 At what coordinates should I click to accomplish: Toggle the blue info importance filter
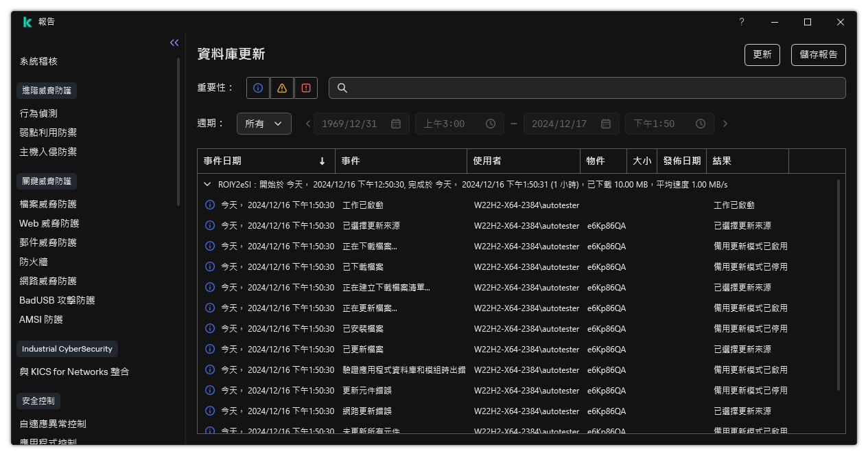(258, 88)
